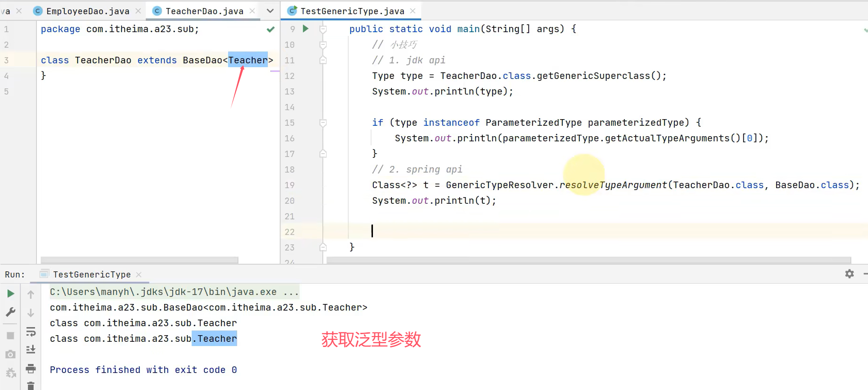Click fold end marker on line 17
The height and width of the screenshot is (390, 868).
click(x=323, y=154)
